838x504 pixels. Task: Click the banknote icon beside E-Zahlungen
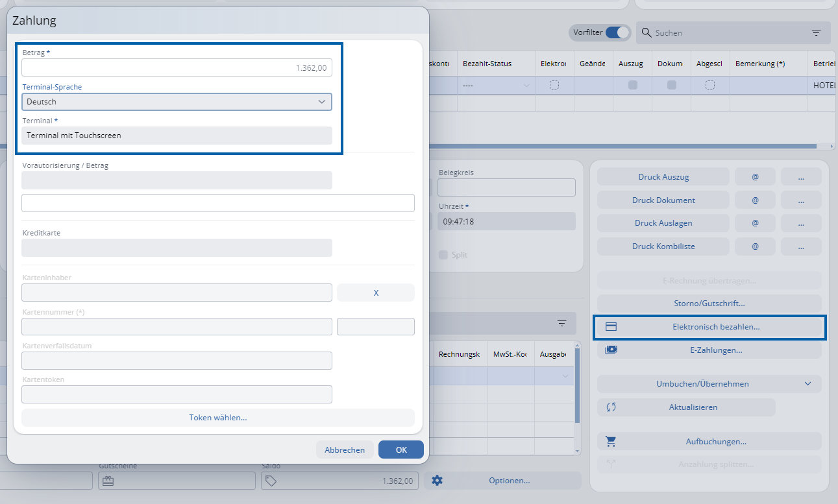[x=611, y=350]
